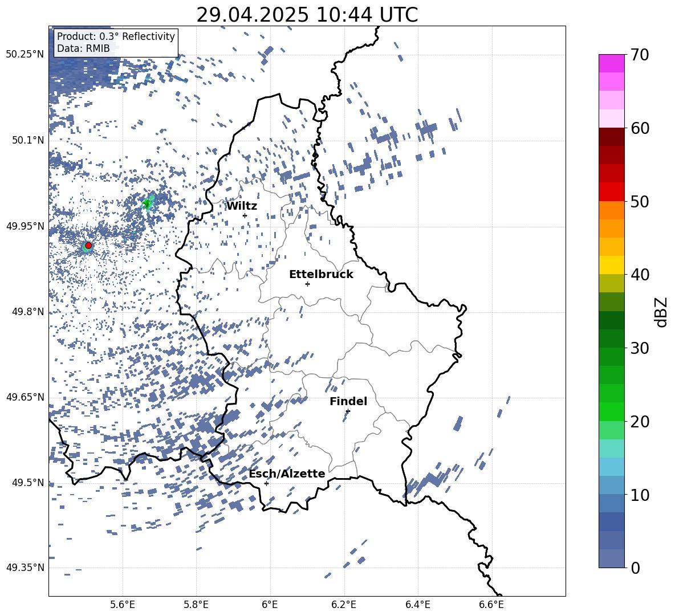Screen dimensions: 675x616
Task: Click the Esch/Alzette station cross marker
Action: [266, 483]
